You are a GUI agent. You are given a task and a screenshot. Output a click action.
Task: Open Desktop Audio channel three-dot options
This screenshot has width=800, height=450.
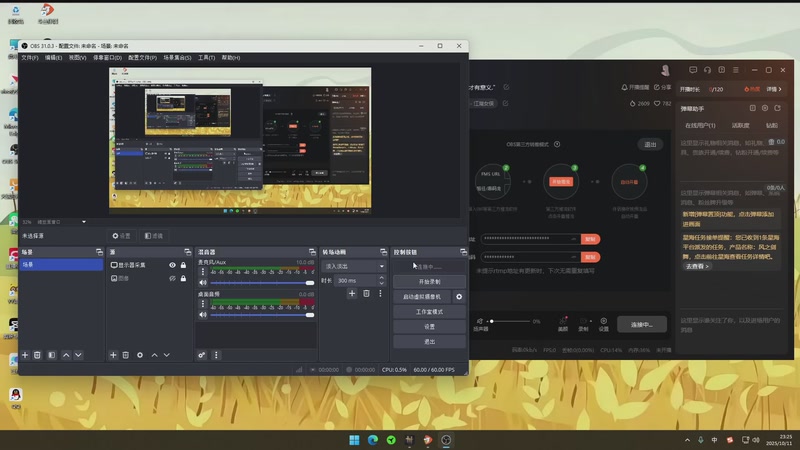tap(203, 304)
